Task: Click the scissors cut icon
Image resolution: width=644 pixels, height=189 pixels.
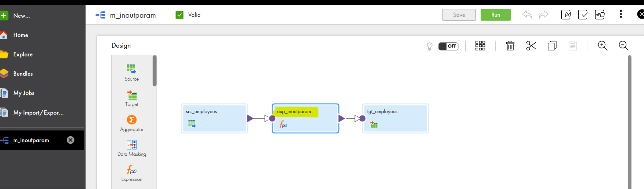Action: pos(531,46)
